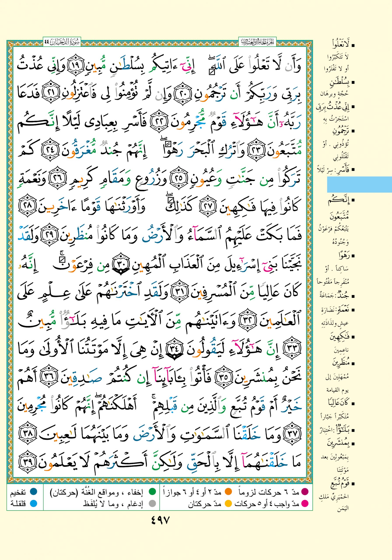Image resolution: width=392 pixels, height=560 pixels.
Task: Click the light blue rectangle in margin
Action: pos(359,185)
